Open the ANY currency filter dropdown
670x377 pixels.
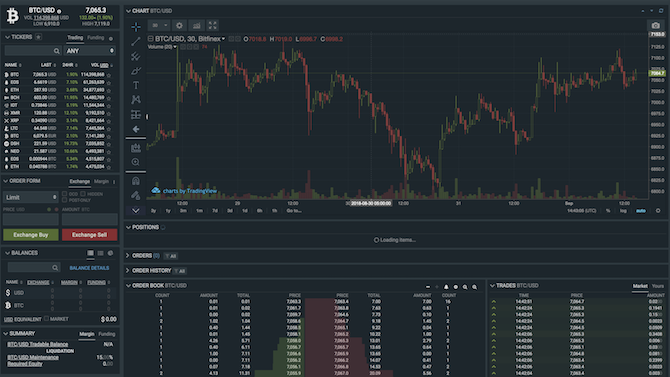(x=90, y=51)
